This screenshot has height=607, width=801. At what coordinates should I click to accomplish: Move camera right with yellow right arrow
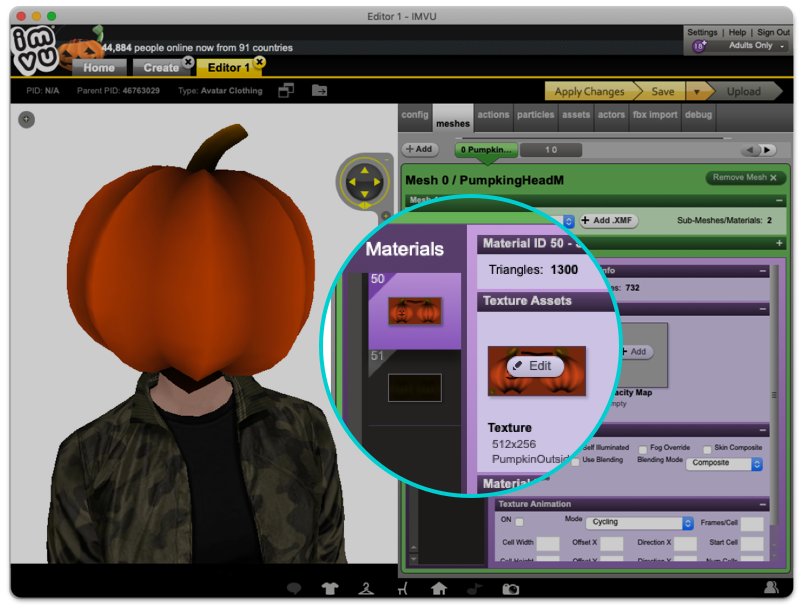(x=377, y=182)
